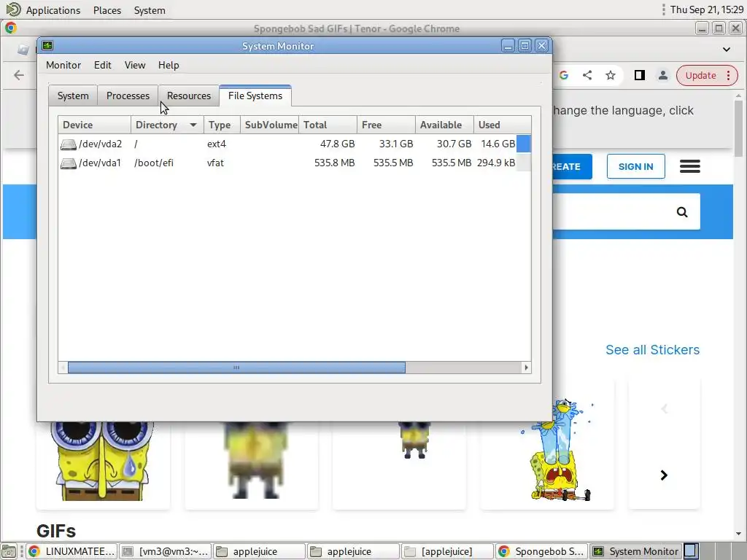Screen dimensions: 747x560
Task: Switch to the [applejuice] taskbar item
Action: tap(447, 551)
